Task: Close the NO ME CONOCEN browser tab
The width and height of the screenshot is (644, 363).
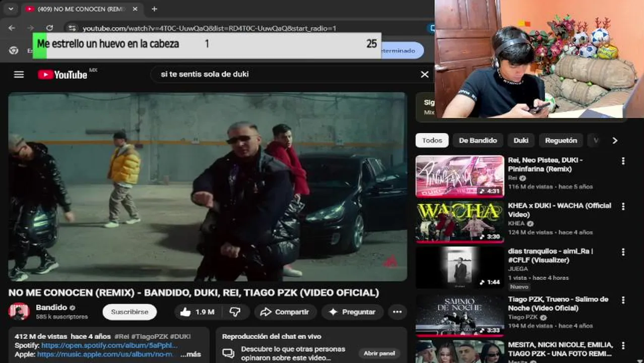Action: [x=135, y=9]
